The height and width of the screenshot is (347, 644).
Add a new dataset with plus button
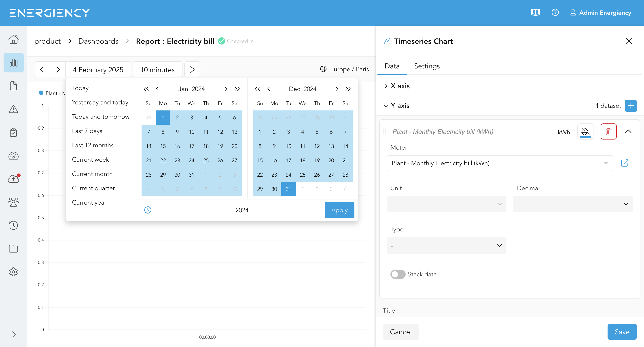tap(630, 106)
